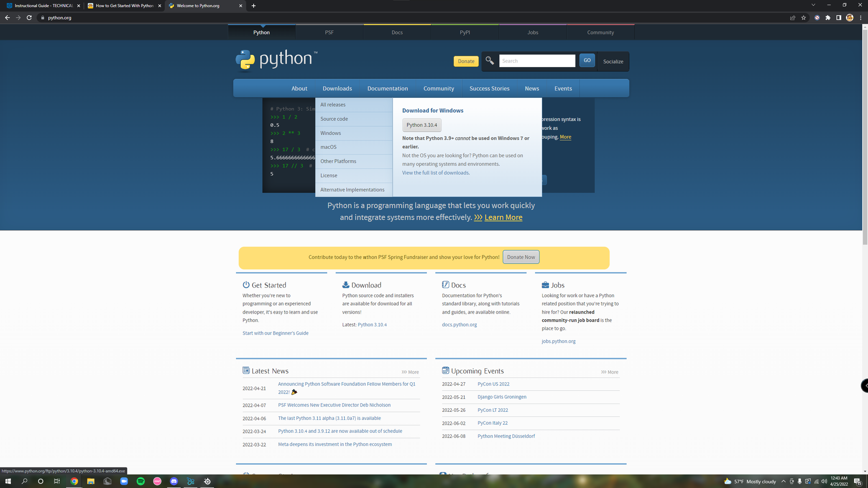Open File Explorer from the taskbar
The height and width of the screenshot is (488, 868).
tap(91, 481)
